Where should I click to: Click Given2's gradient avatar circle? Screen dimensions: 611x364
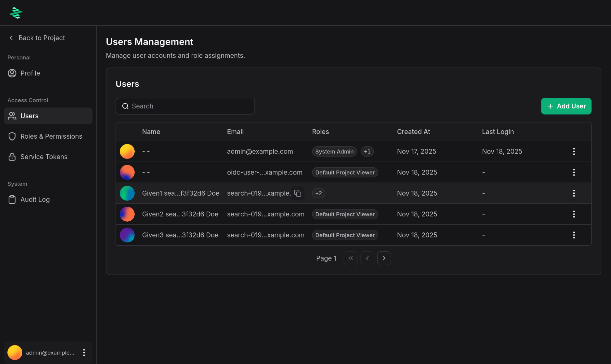(x=127, y=214)
